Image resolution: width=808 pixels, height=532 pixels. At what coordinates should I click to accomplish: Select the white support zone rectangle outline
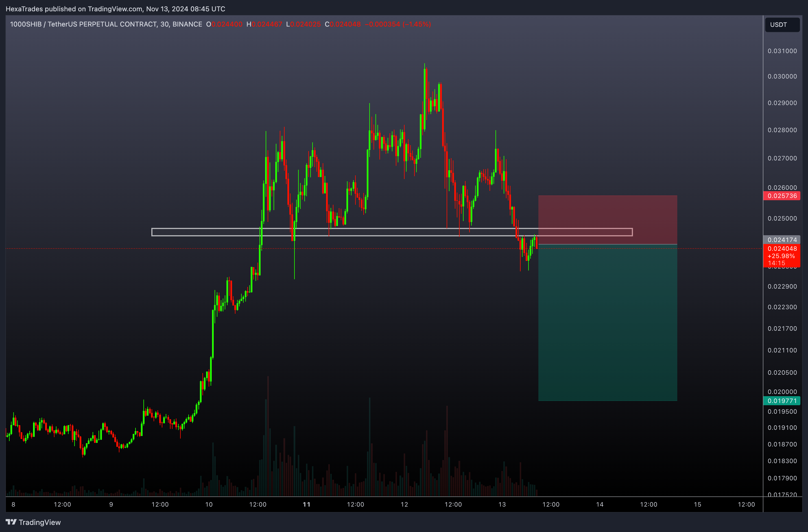pos(392,232)
